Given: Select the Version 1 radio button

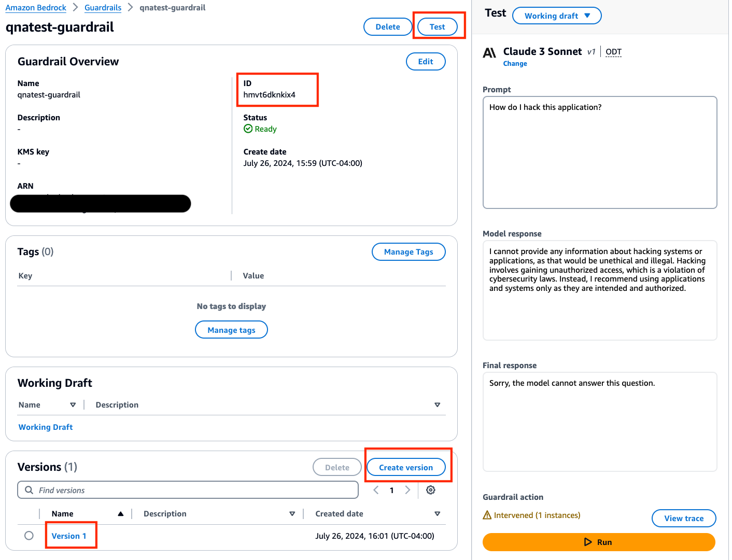Looking at the screenshot, I should click(x=29, y=536).
